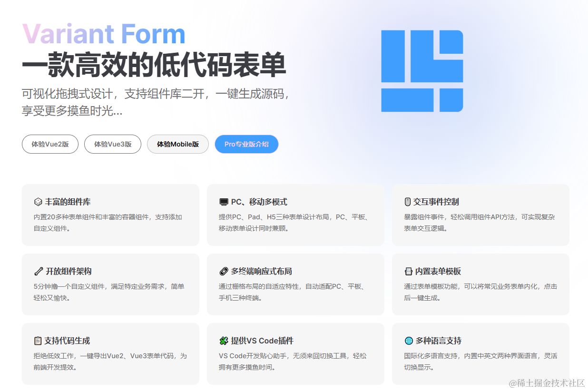Click the 可视化拖拽式设计 tagline text
The height and width of the screenshot is (391, 588).
pyautogui.click(x=156, y=102)
